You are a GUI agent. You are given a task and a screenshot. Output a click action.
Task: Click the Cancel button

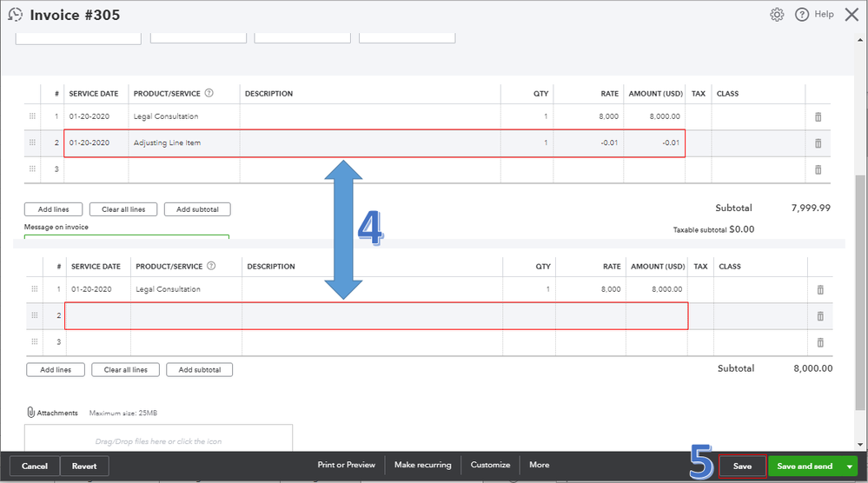pyautogui.click(x=35, y=466)
